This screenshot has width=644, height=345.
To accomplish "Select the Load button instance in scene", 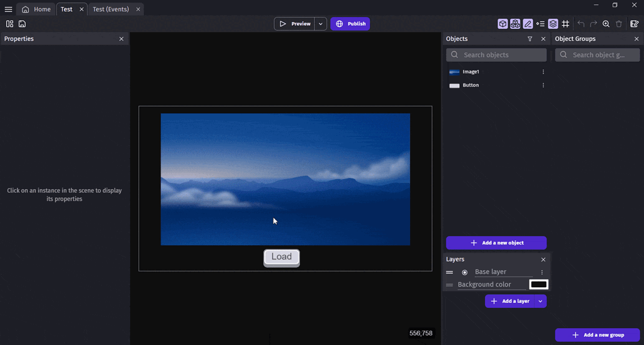I will 282,258.
